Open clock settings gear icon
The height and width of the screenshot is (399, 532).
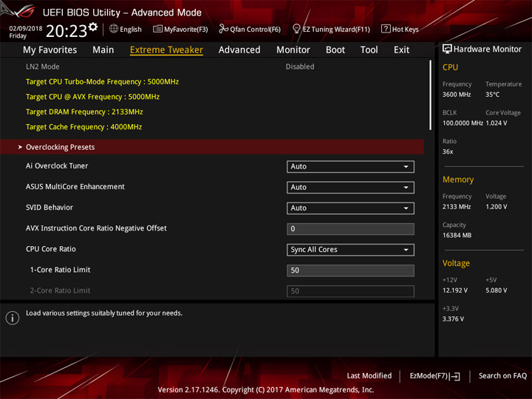(x=93, y=27)
